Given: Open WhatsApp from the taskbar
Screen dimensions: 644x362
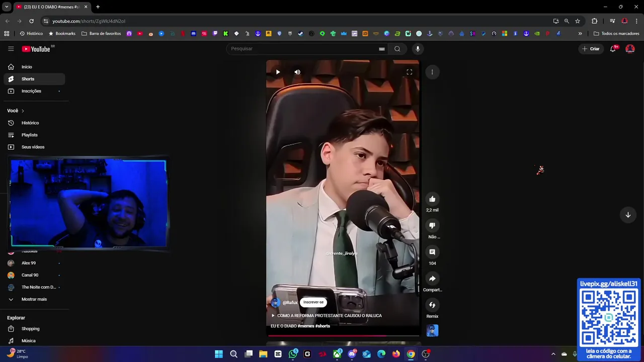Looking at the screenshot, I should [x=293, y=354].
